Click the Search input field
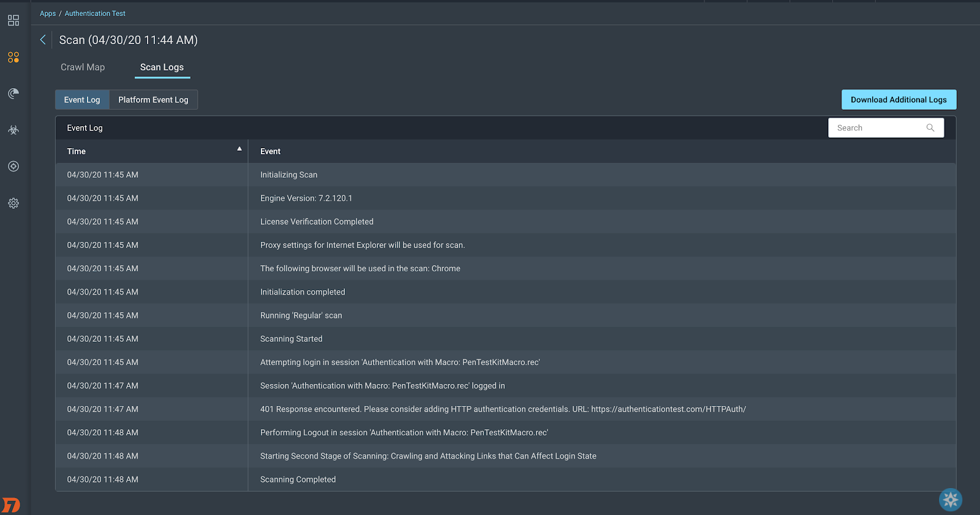The height and width of the screenshot is (515, 980). point(879,128)
